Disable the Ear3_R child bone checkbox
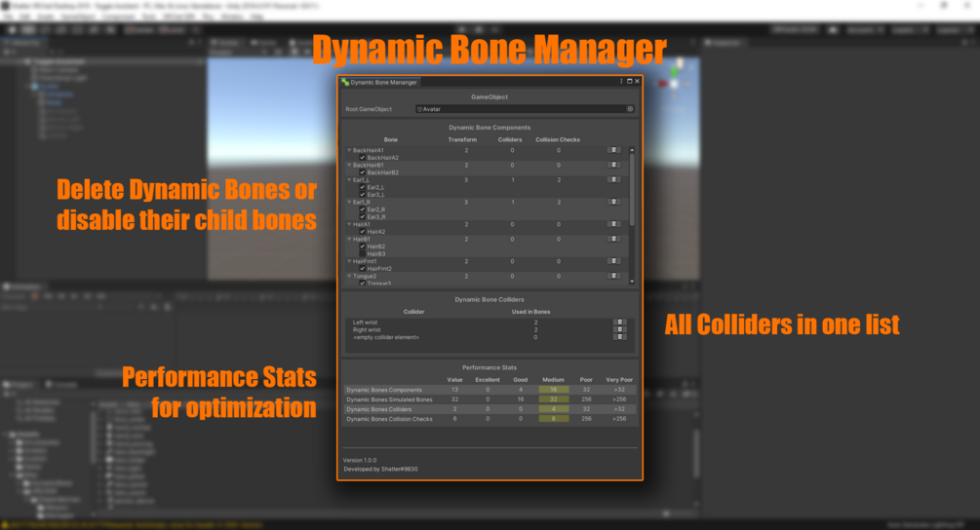980x530 pixels. (363, 216)
